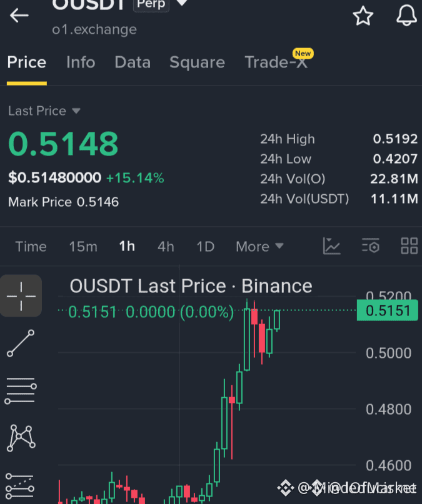Select the trend line drawing tool
This screenshot has width=422, height=504.
(x=21, y=343)
